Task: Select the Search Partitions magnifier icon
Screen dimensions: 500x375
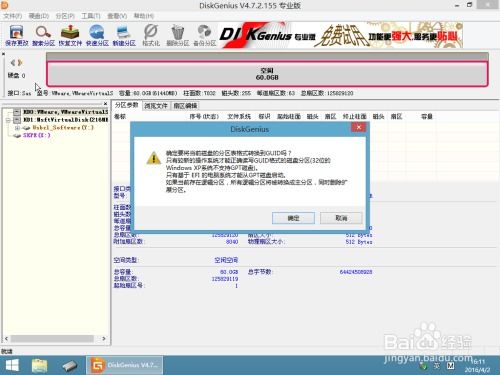Action: [43, 35]
